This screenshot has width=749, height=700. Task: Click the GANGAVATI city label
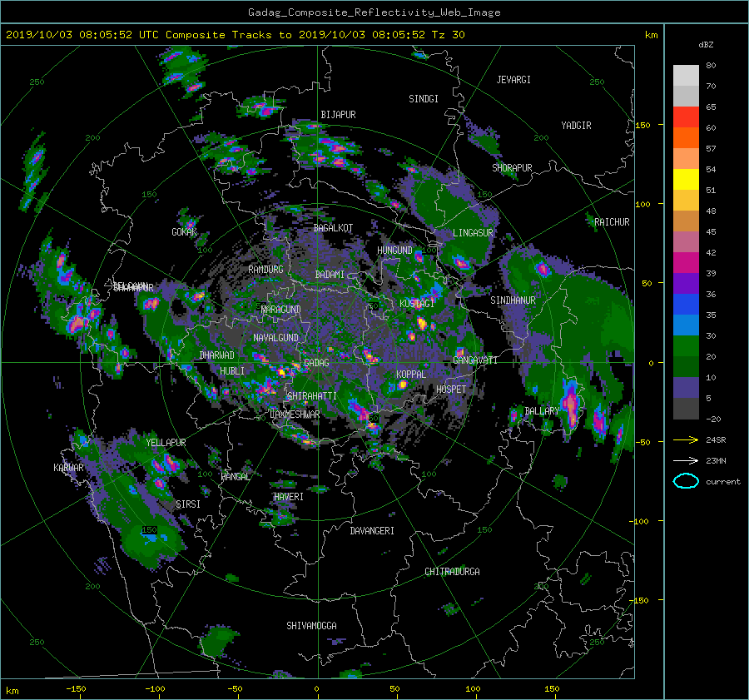click(x=475, y=360)
